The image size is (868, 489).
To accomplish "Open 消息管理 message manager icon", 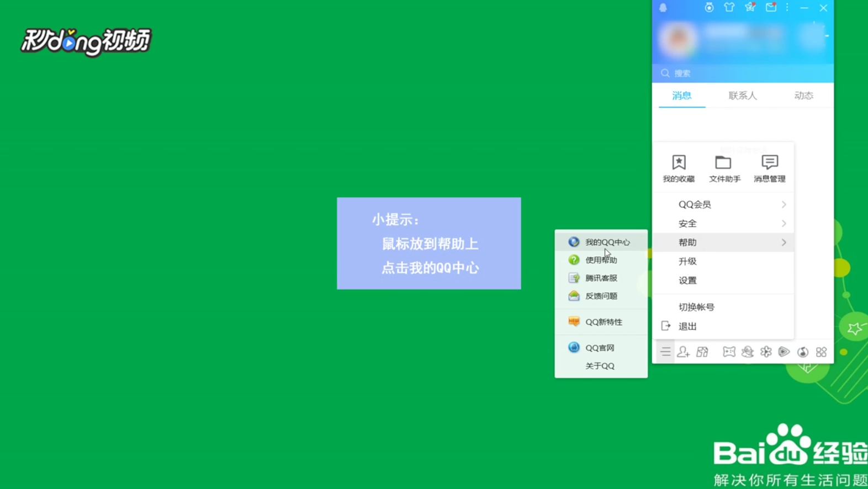I will pos(770,168).
